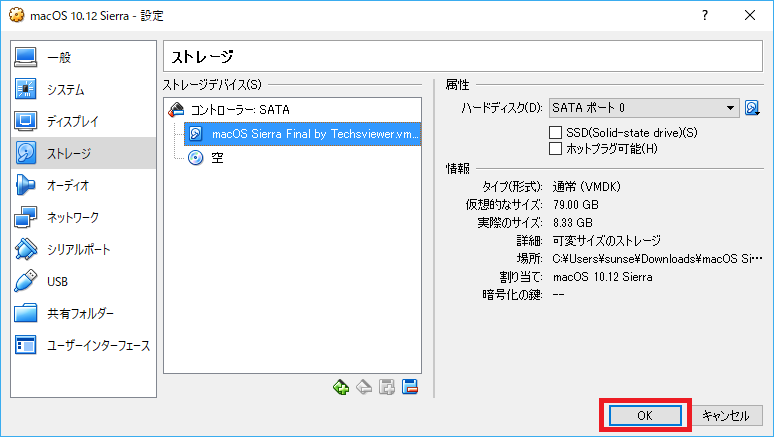The image size is (774, 437).
Task: Open the システム settings category
Action: click(x=83, y=89)
